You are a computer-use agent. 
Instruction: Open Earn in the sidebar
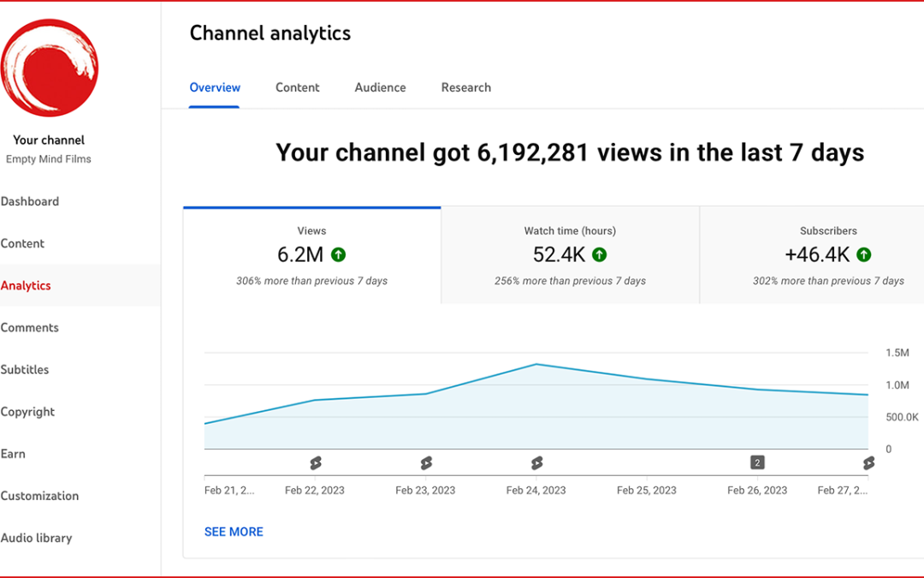(x=13, y=454)
